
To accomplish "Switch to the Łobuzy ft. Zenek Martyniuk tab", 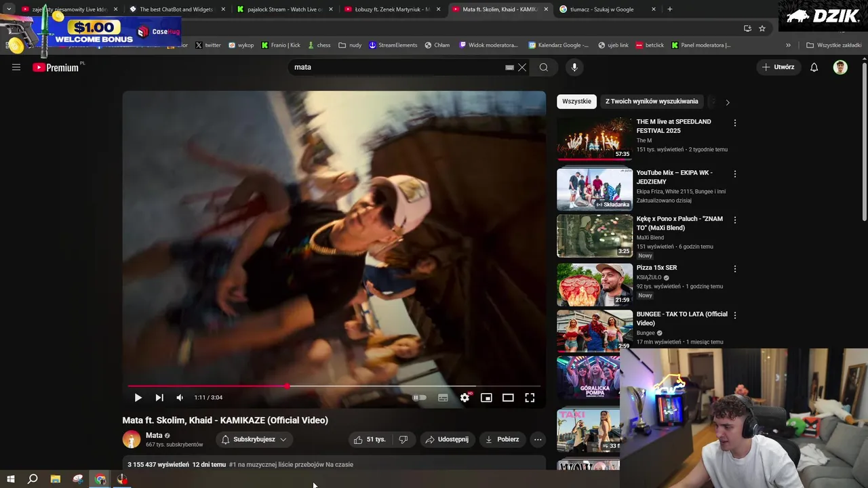I will [x=393, y=9].
